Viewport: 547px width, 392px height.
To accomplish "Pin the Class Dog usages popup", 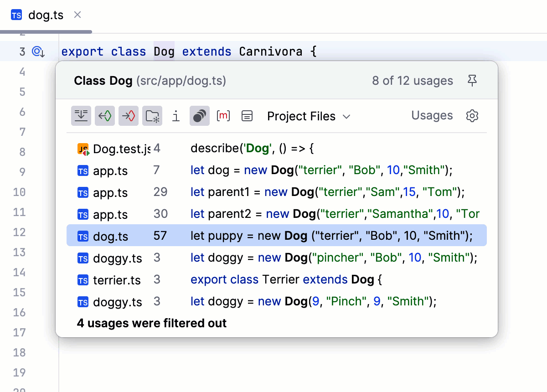I will (x=472, y=80).
